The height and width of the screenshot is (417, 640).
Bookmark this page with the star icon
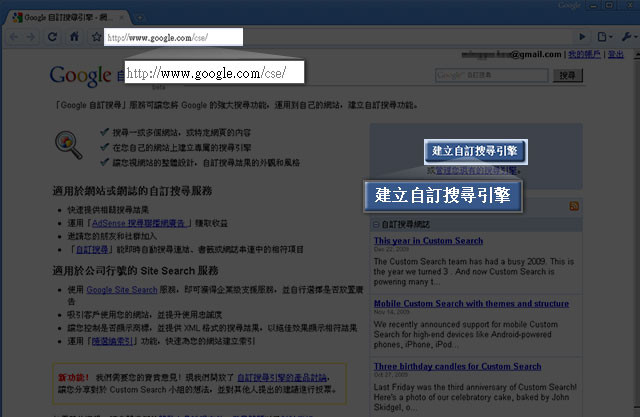(x=96, y=37)
